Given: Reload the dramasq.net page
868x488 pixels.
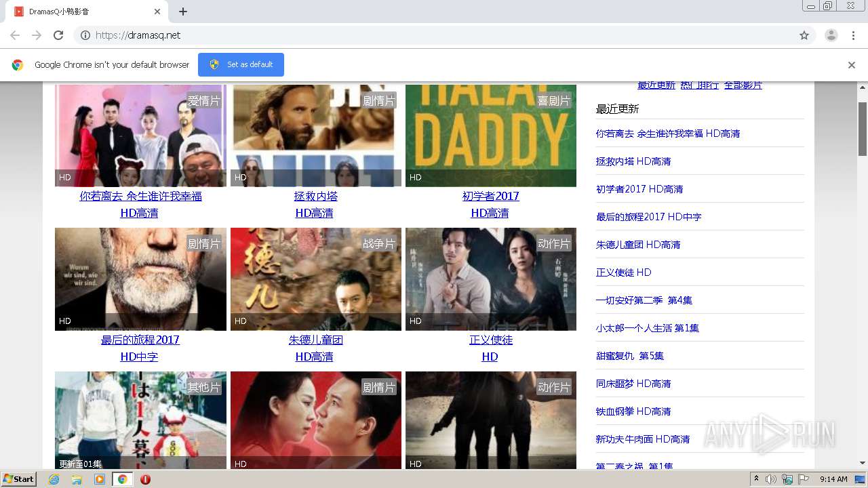Looking at the screenshot, I should [x=58, y=35].
